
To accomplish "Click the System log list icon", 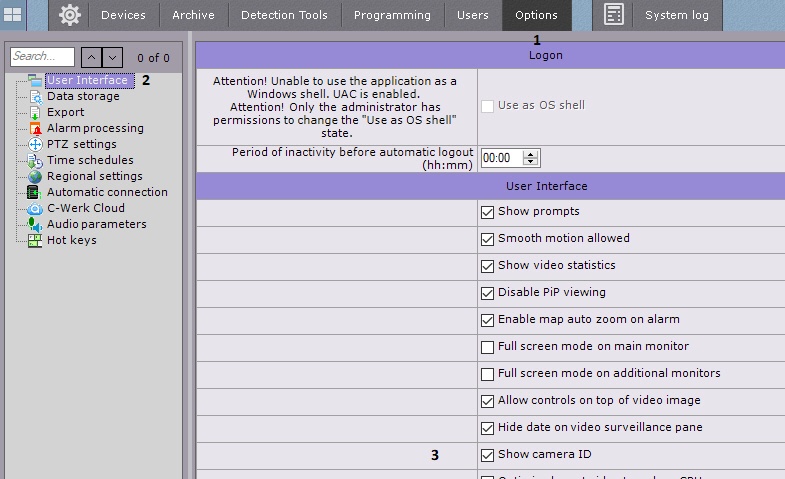I will click(614, 15).
